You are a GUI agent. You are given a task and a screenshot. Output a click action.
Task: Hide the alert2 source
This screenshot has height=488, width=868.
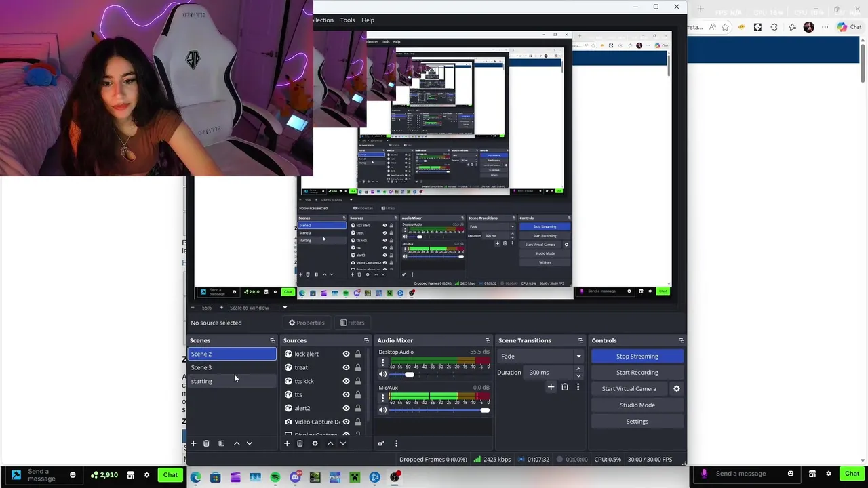click(346, 408)
